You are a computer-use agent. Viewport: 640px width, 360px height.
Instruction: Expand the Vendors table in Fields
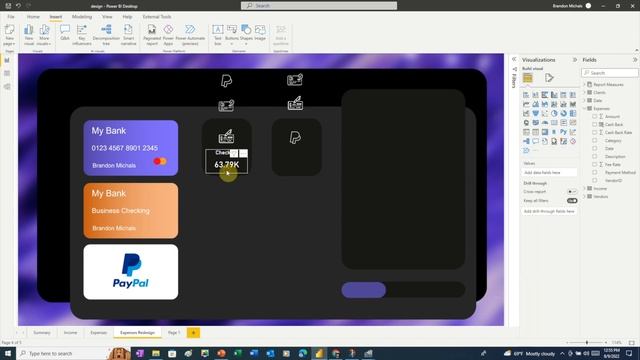point(584,196)
